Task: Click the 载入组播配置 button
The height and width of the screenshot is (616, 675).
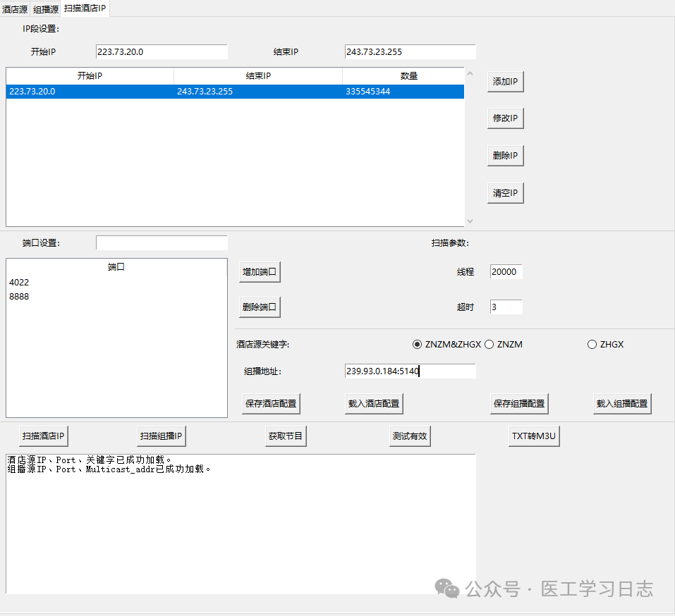Action: [x=622, y=403]
